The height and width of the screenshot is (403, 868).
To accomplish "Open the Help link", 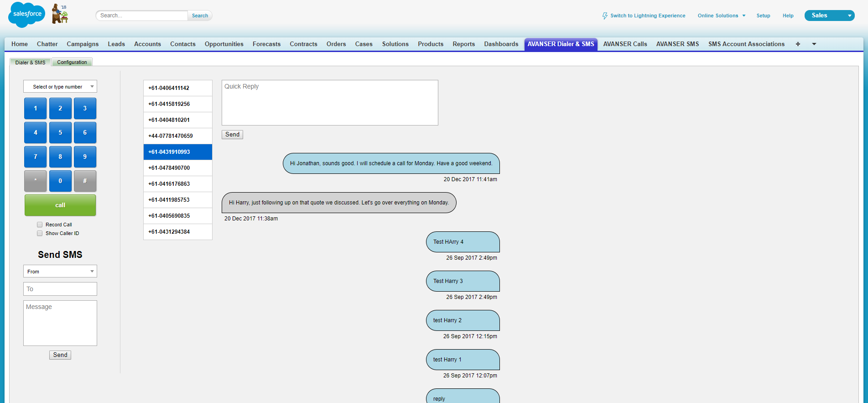I will coord(788,16).
